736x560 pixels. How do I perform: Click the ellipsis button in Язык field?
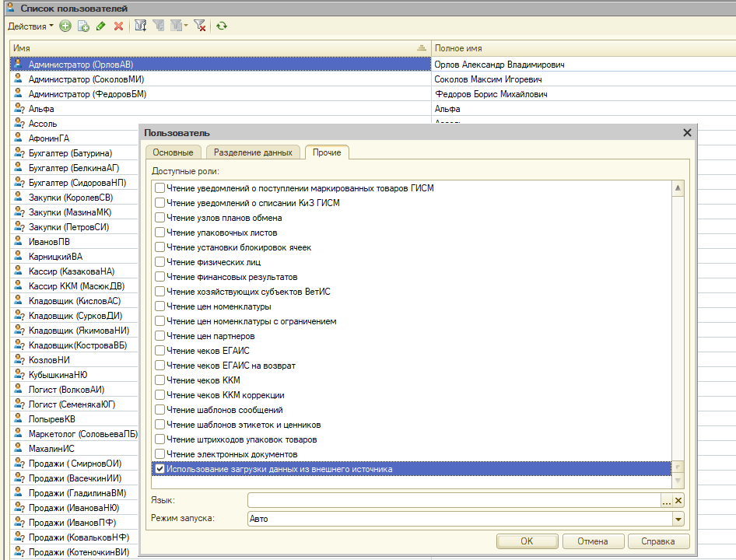tap(667, 501)
